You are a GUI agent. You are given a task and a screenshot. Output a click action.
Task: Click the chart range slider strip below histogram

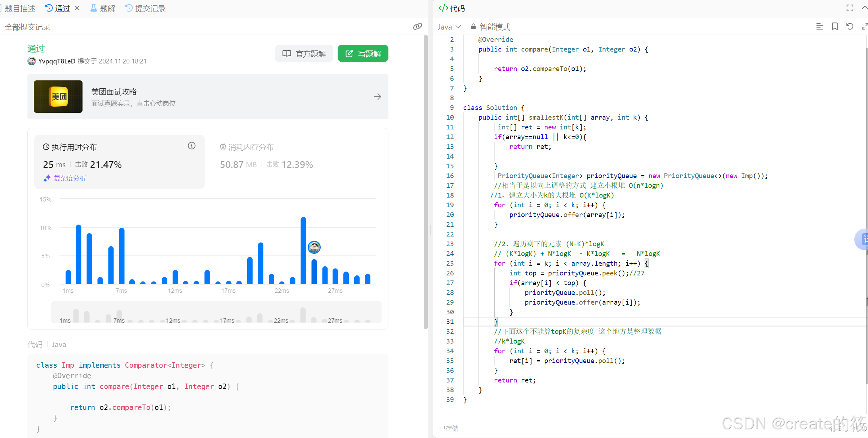point(216,313)
